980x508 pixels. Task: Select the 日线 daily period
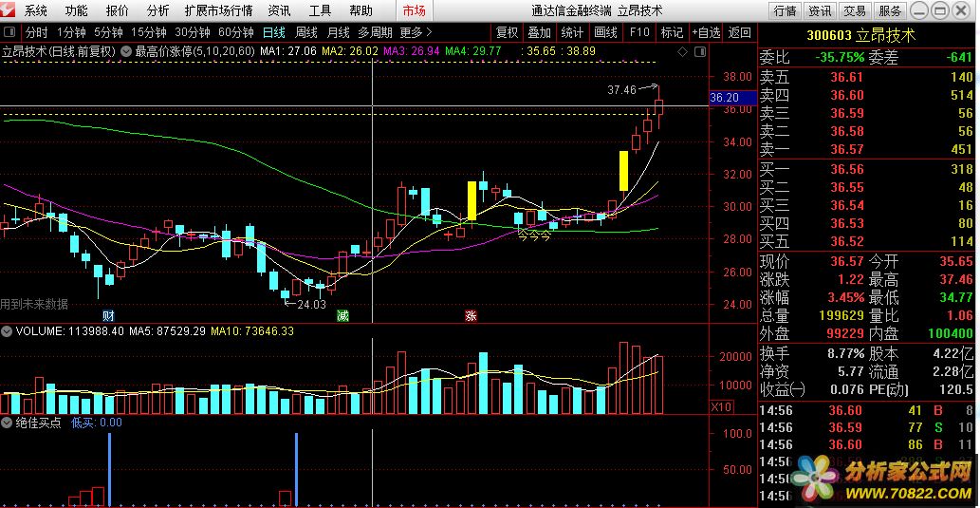click(274, 32)
